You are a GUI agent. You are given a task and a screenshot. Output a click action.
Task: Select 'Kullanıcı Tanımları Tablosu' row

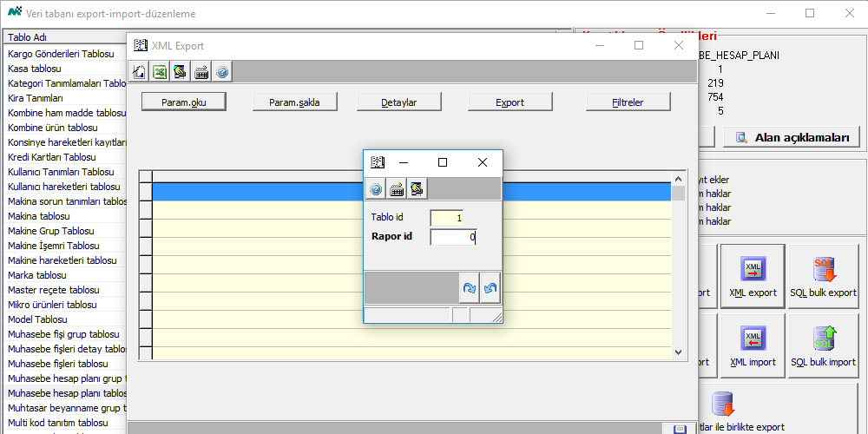(x=65, y=172)
